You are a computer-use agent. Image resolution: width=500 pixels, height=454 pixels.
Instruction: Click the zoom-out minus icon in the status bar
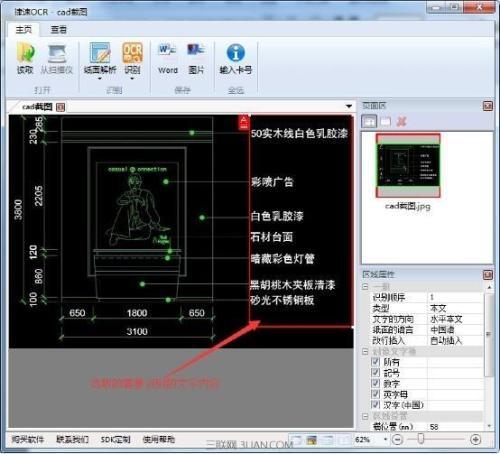pyautogui.click(x=397, y=439)
